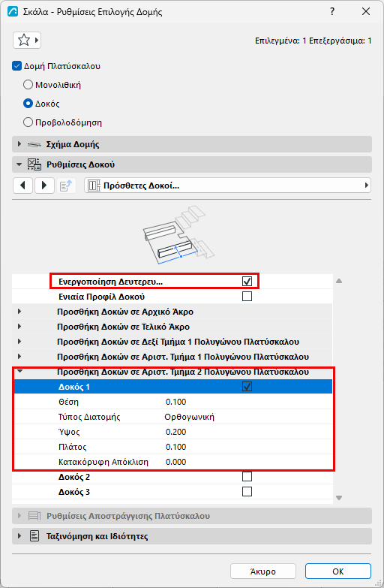This screenshot has height=588, width=384.
Task: Open the Πρόσθετες Δοκοί page dropdown
Action: pos(228,185)
